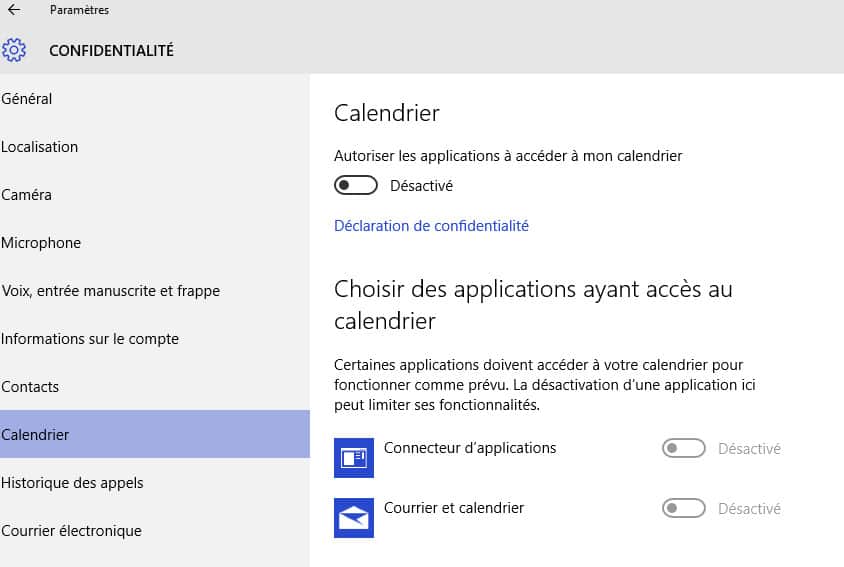The image size is (844, 567).
Task: Click the Connecteur d'applications label
Action: (470, 448)
